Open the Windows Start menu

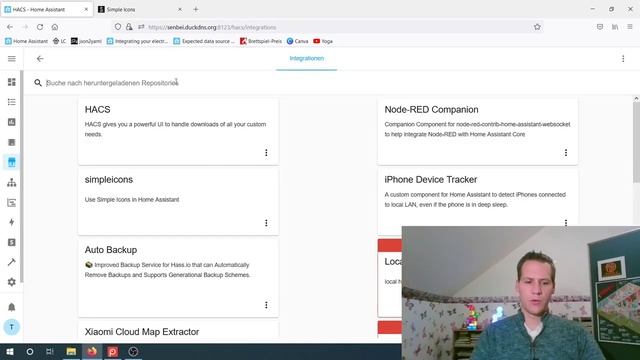click(10, 351)
